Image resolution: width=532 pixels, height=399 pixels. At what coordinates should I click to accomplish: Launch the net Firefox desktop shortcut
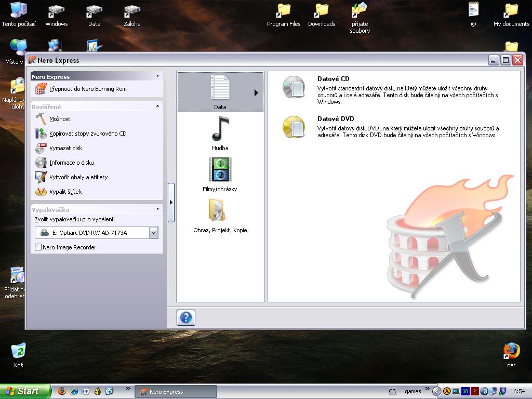511,355
